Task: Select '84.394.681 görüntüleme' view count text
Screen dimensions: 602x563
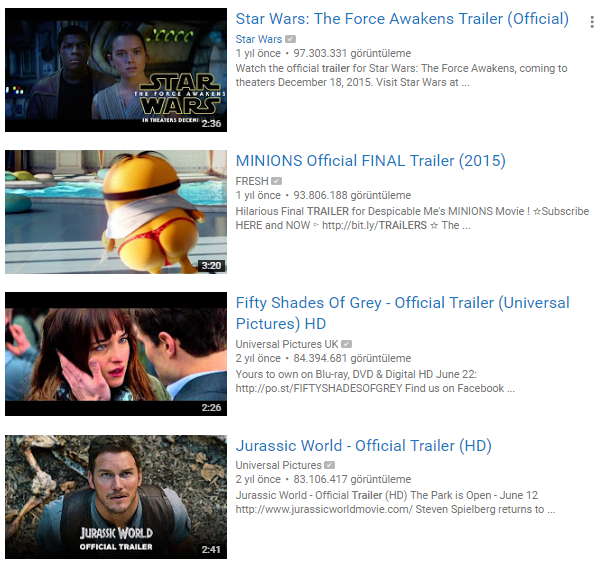Action: pyautogui.click(x=352, y=358)
